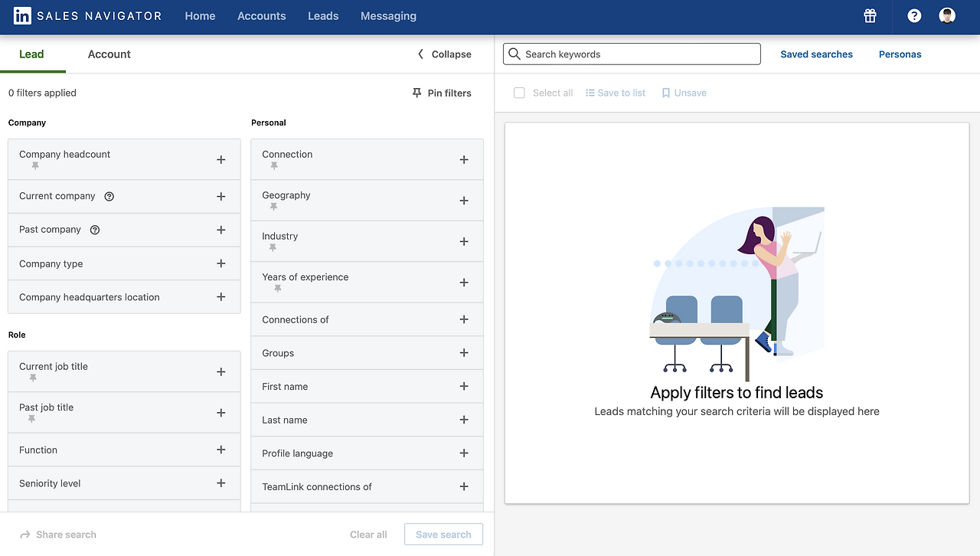Viewport: 980px width, 556px height.
Task: Click the search magnifier icon
Action: coord(515,54)
